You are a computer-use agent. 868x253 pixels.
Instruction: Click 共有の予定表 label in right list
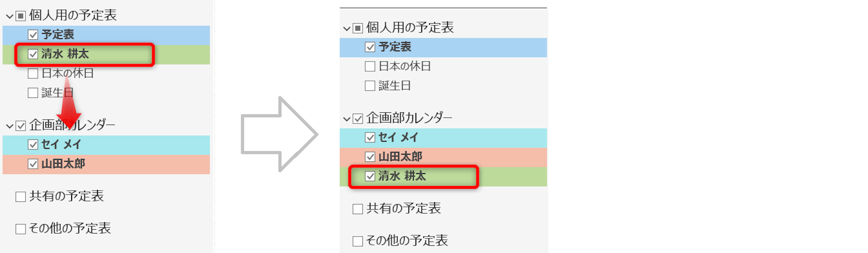tap(403, 209)
